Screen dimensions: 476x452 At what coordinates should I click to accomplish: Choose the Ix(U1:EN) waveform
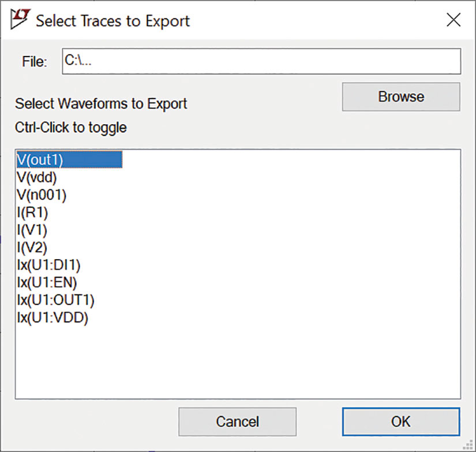pos(47,283)
